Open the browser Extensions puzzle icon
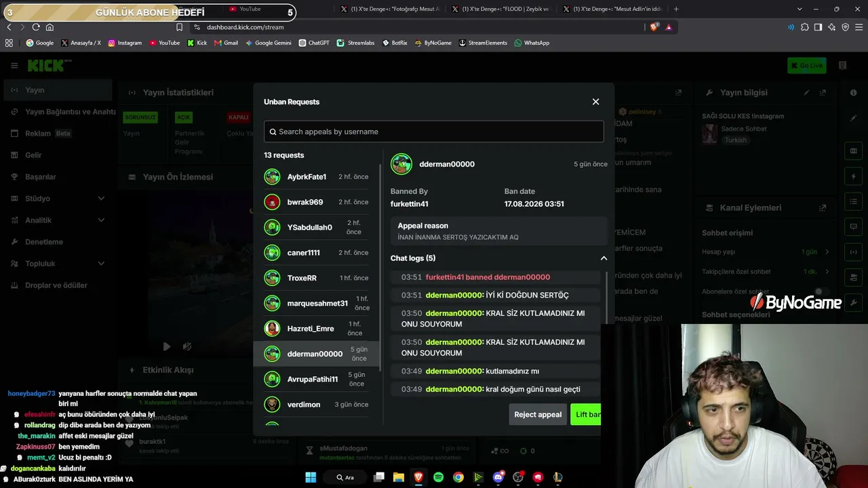The width and height of the screenshot is (868, 488). (x=805, y=27)
